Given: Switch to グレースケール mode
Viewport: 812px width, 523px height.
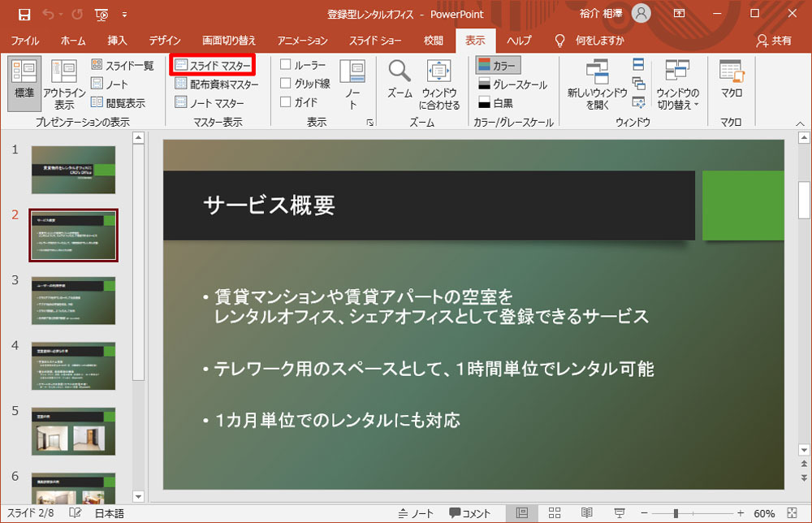Looking at the screenshot, I should click(512, 84).
